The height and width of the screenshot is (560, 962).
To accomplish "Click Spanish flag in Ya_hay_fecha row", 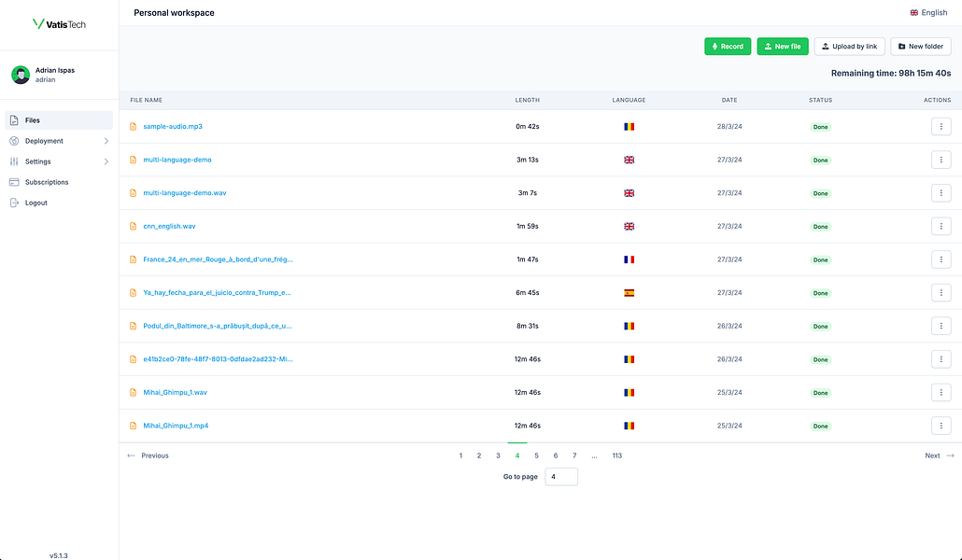I will pyautogui.click(x=629, y=292).
